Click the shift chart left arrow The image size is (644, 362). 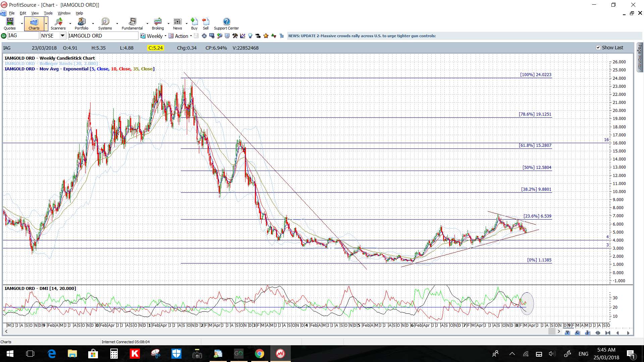pyautogui.click(x=618, y=333)
